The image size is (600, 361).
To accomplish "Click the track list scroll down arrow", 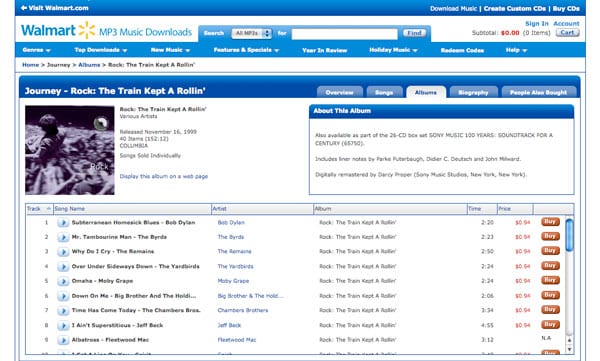I will coord(569,349).
